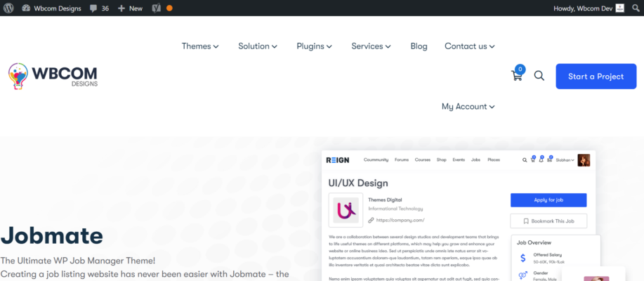The image size is (644, 281).
Task: Click the orange Yoast status dot
Action: click(x=169, y=8)
